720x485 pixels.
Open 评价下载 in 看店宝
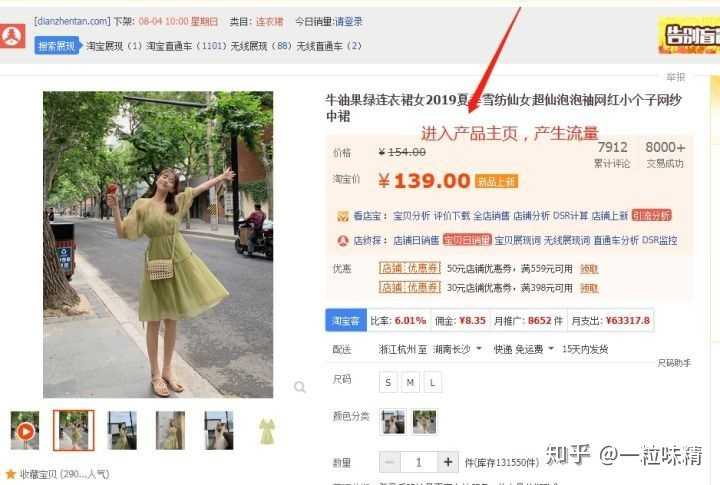click(x=451, y=215)
